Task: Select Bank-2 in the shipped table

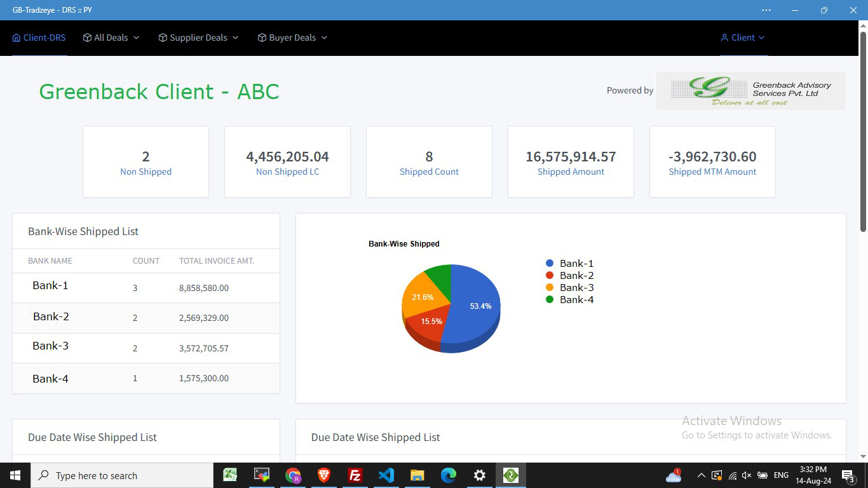Action: click(51, 316)
